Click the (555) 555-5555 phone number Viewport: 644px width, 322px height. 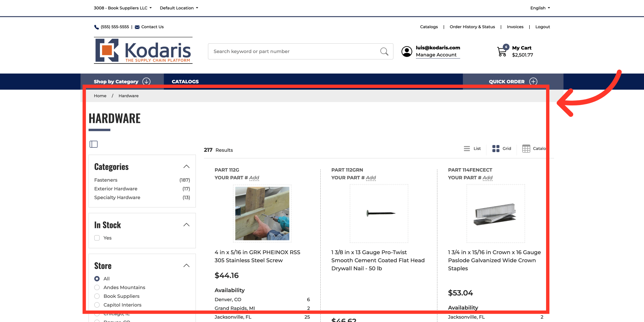coord(115,27)
